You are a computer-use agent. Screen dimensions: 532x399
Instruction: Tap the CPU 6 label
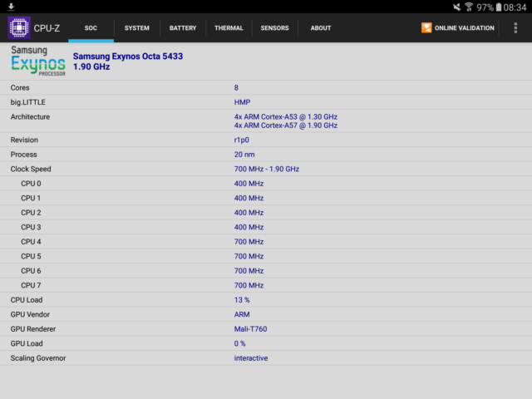click(31, 271)
